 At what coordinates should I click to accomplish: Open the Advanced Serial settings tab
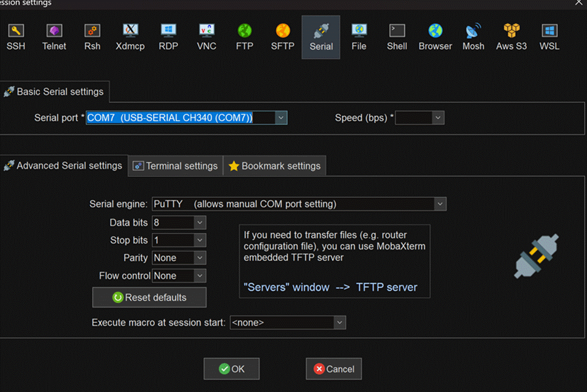[x=63, y=165]
